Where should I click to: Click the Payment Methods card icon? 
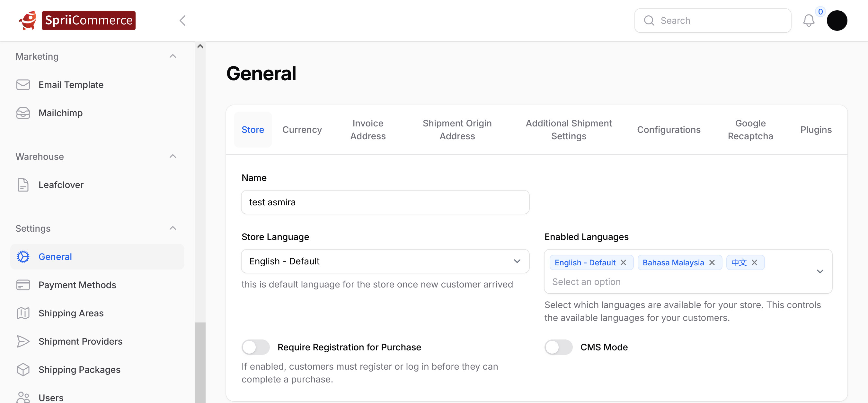click(x=23, y=285)
